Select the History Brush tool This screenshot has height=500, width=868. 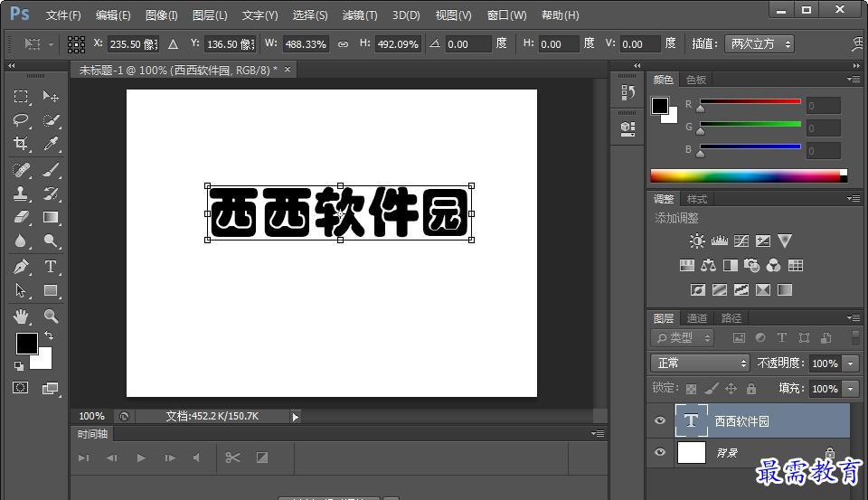tap(51, 193)
